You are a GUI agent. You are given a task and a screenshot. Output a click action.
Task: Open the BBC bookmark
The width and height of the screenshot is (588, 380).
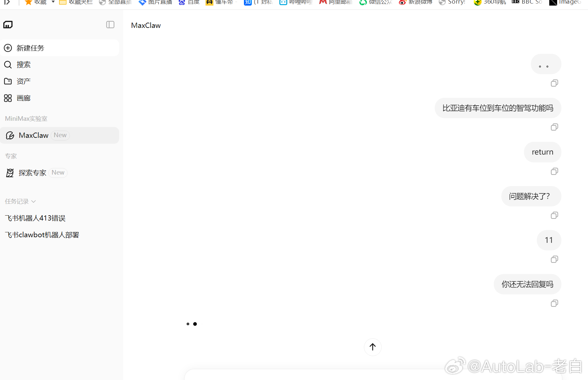pyautogui.click(x=527, y=2)
